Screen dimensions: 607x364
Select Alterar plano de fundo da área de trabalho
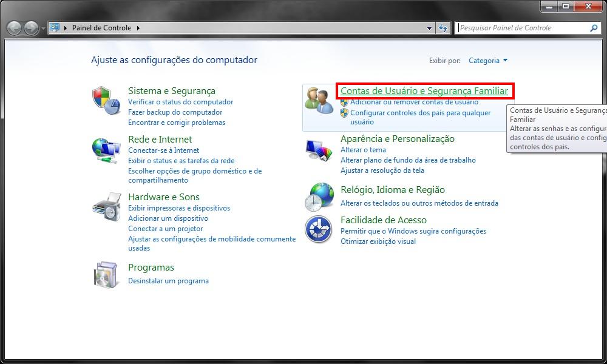pos(408,160)
